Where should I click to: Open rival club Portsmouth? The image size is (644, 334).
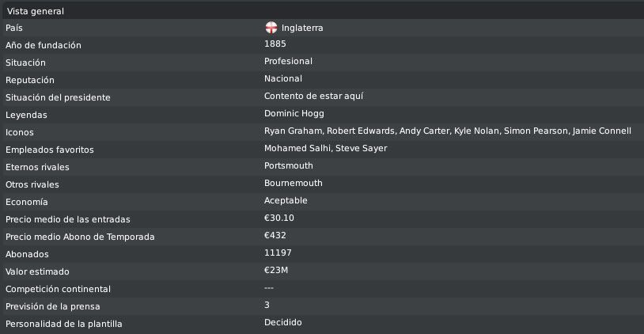click(x=288, y=165)
